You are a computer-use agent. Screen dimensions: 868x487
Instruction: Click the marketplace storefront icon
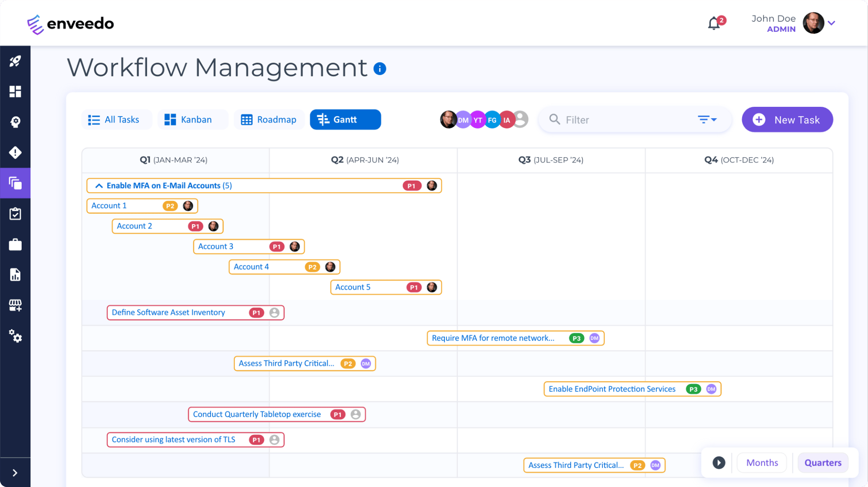(x=16, y=305)
